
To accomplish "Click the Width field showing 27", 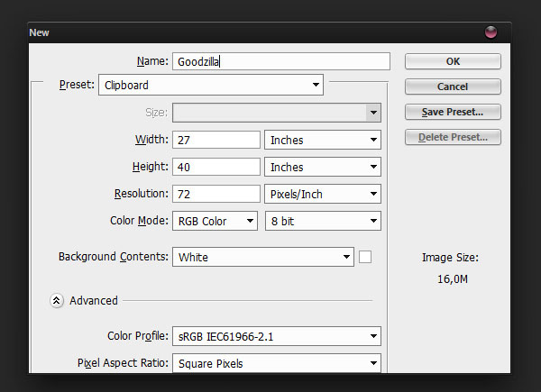I will click(216, 140).
